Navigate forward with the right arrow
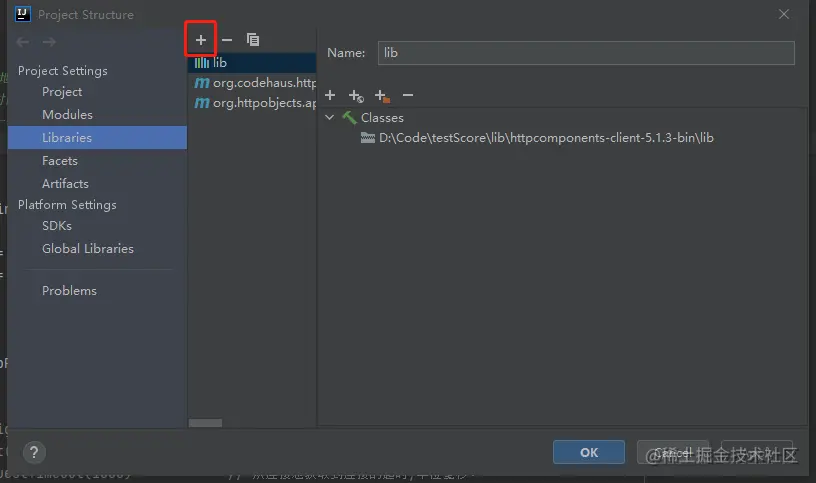This screenshot has height=483, width=816. [49, 42]
